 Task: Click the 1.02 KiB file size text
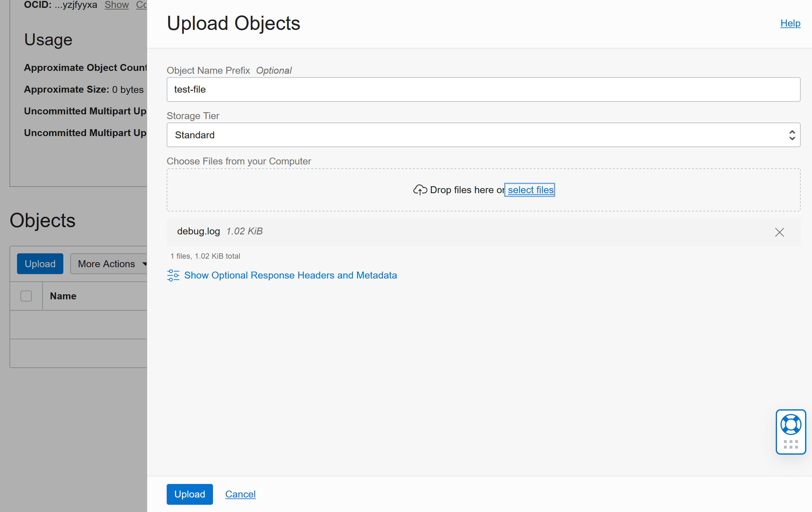pyautogui.click(x=244, y=231)
